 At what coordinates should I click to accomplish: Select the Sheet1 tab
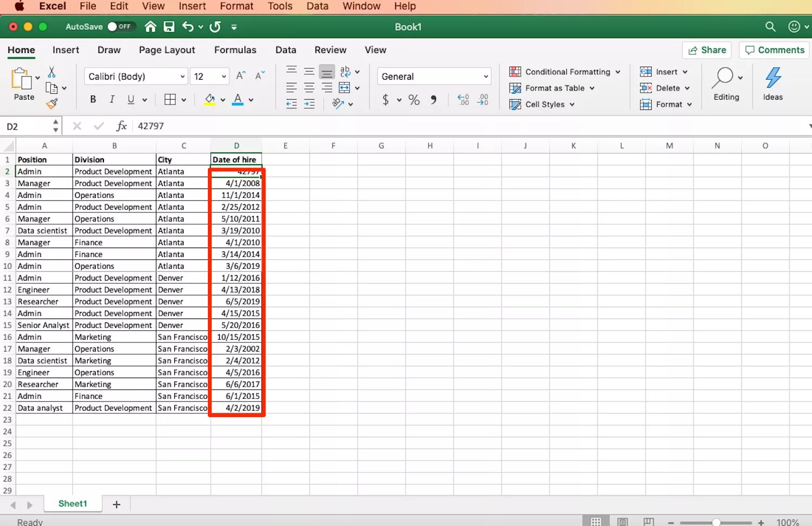point(73,503)
